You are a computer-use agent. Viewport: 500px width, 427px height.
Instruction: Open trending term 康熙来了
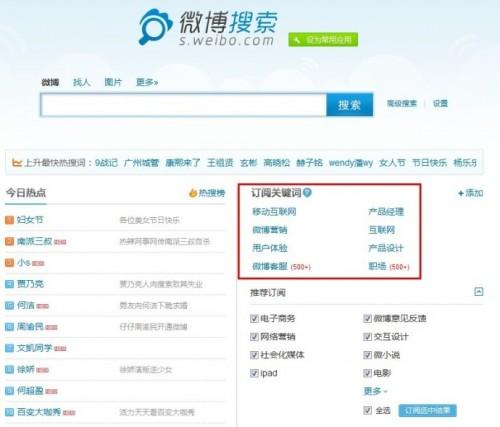point(183,163)
